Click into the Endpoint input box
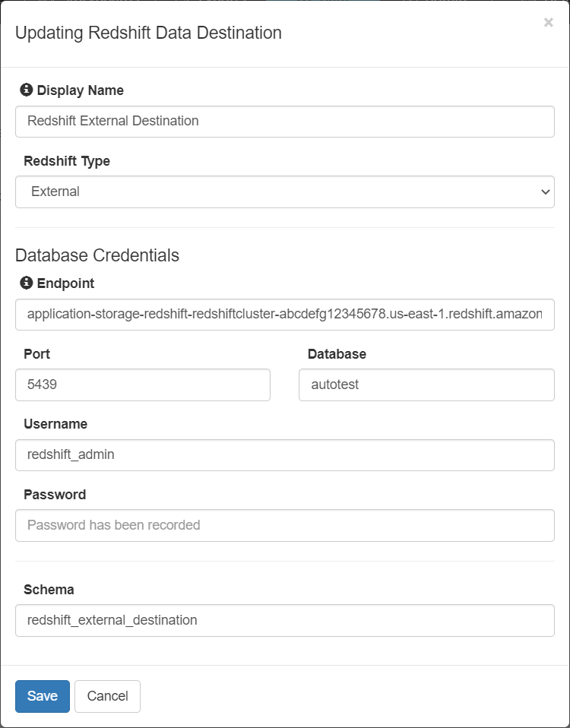 coord(285,314)
